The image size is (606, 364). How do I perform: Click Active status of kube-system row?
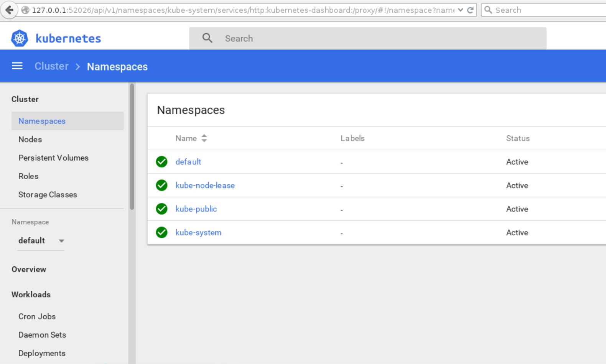click(x=517, y=233)
